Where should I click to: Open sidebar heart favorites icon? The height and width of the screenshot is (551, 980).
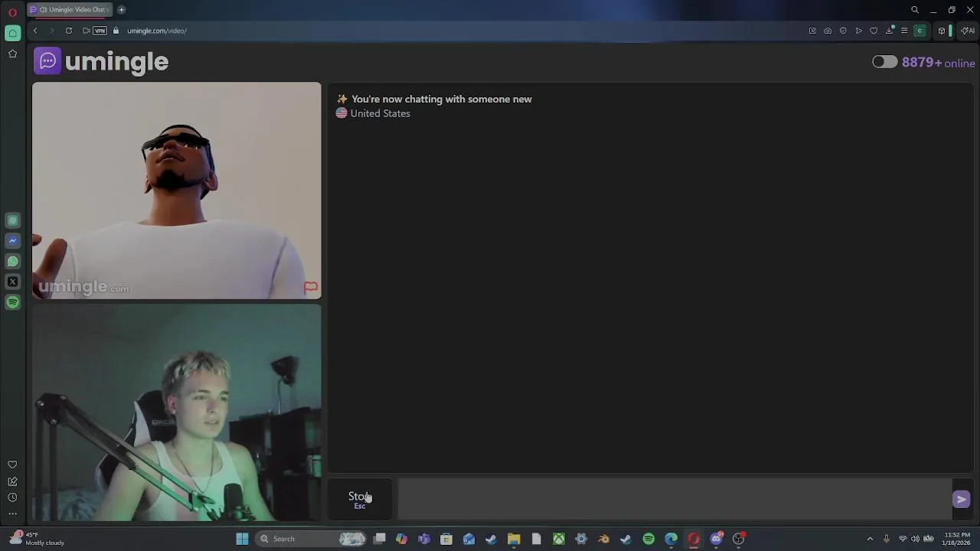coord(12,465)
